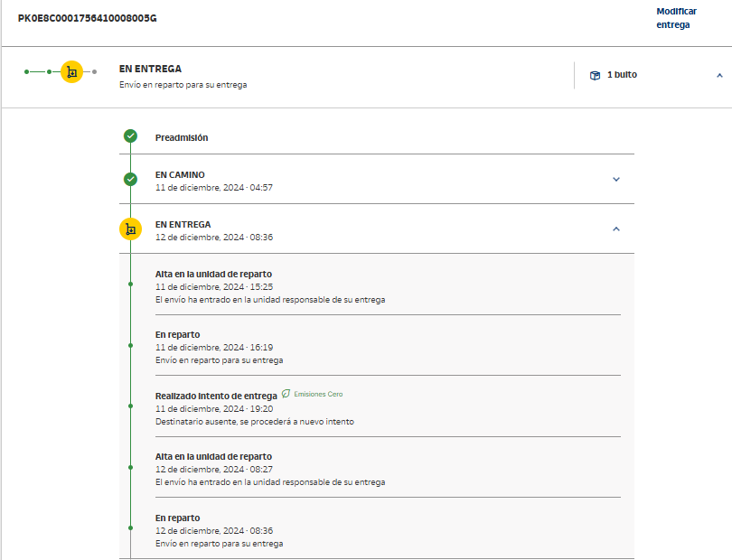
Task: Click header subtitle Envío en reparto para su entrega
Action: tap(183, 85)
